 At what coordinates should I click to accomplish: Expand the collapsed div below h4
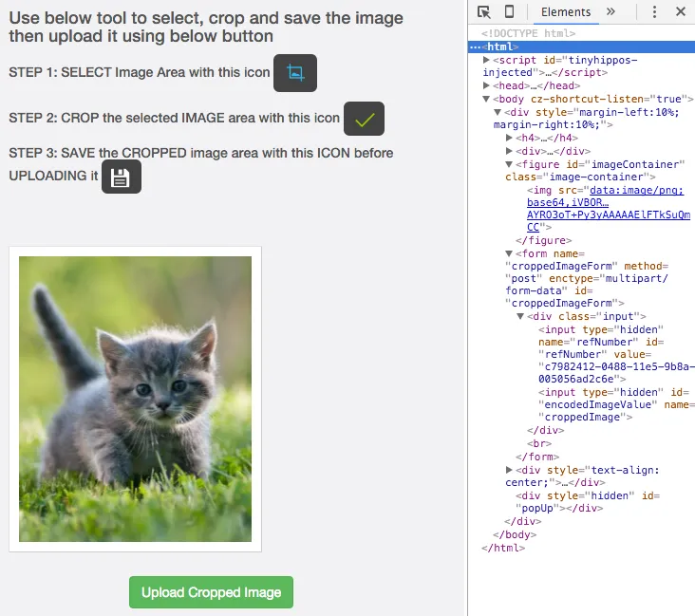tap(509, 151)
